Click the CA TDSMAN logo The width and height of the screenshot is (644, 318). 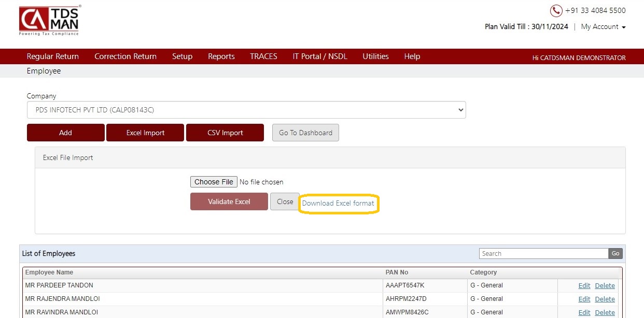[x=50, y=21]
